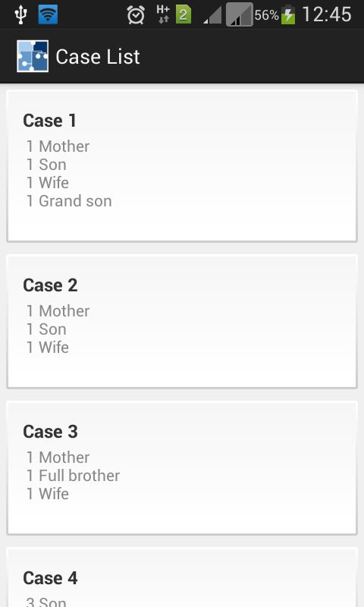Select the Case List title text
This screenshot has width=364, height=607.
[98, 57]
